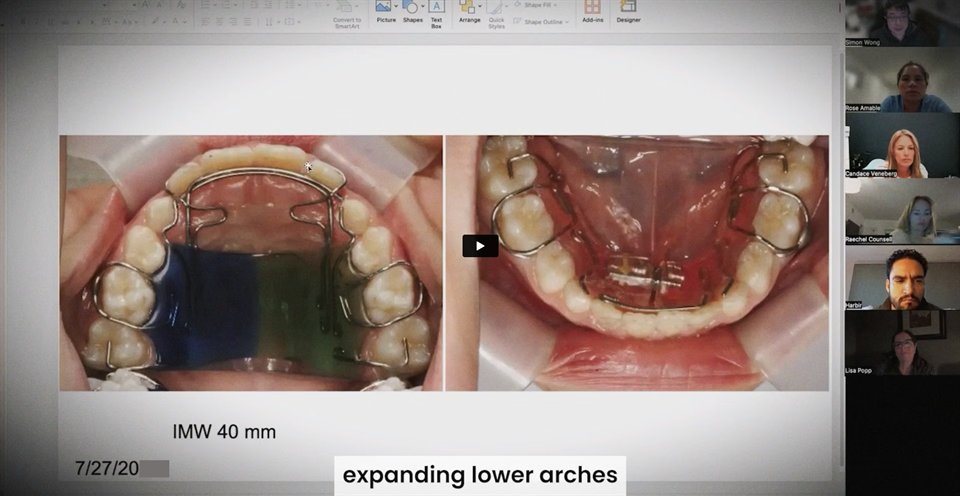This screenshot has width=960, height=496.
Task: Open Quick Styles gallery
Action: click(496, 13)
